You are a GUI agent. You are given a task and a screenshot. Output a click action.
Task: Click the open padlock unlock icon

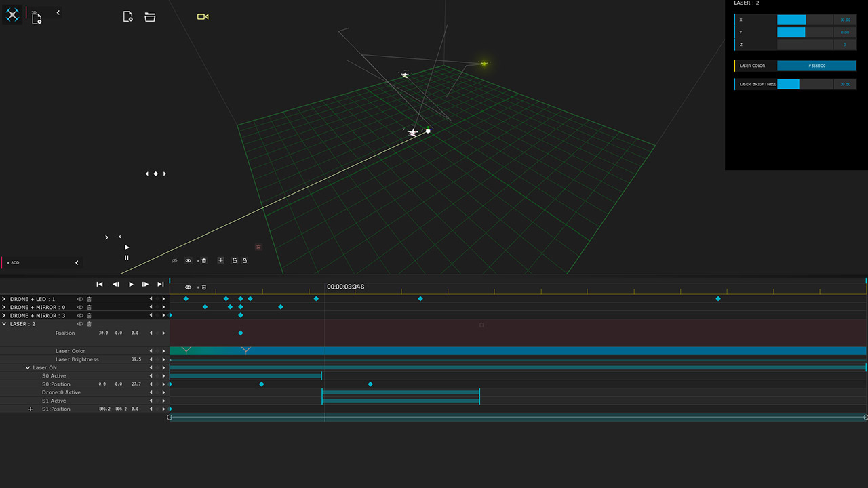click(x=235, y=260)
